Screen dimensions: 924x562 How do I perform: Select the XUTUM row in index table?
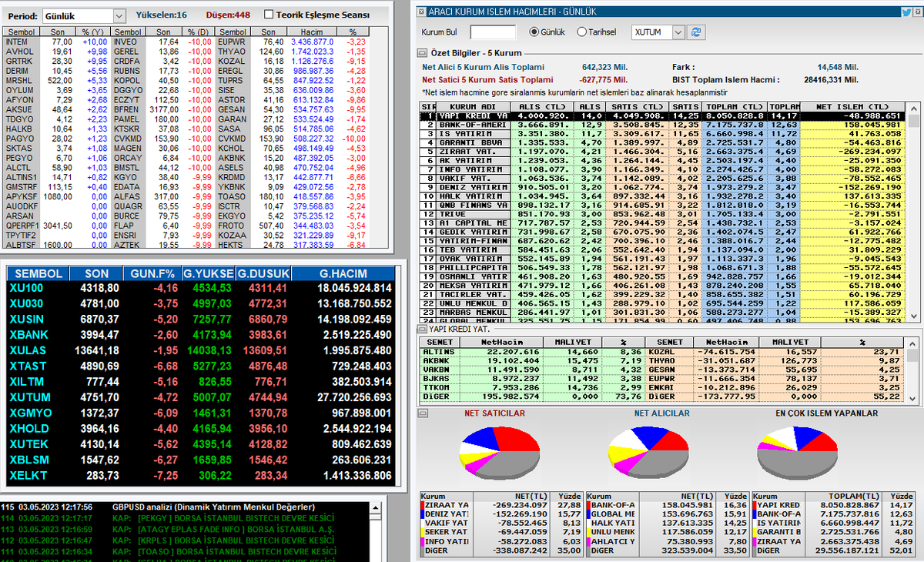(201, 397)
